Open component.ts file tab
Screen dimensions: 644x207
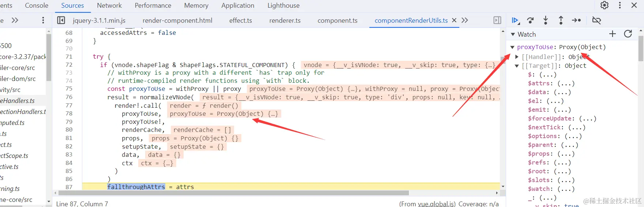338,21
